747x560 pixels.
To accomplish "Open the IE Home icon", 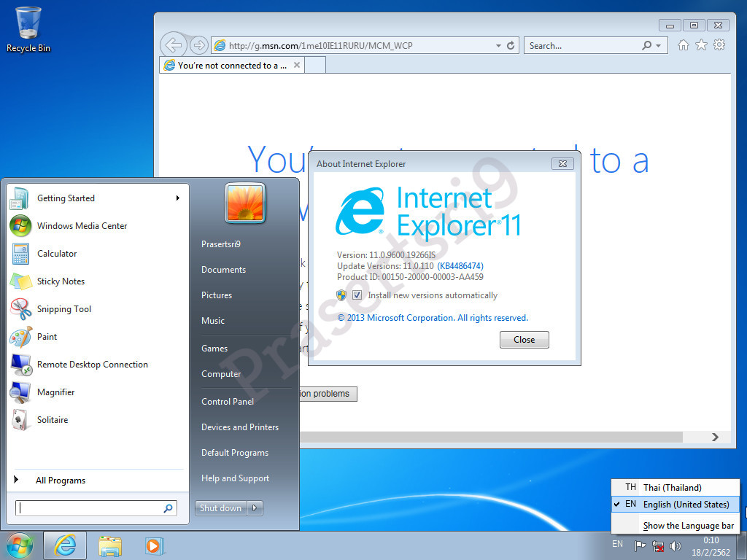I will coord(683,45).
